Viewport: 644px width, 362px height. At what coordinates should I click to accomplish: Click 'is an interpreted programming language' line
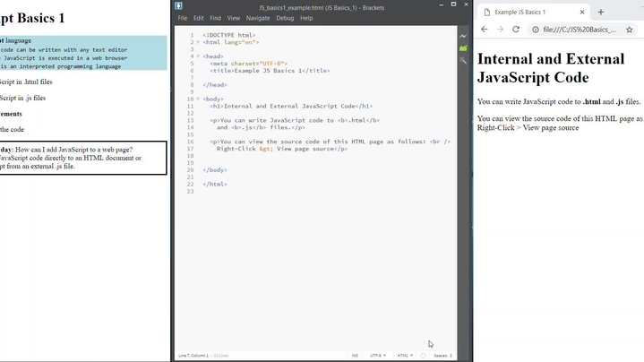point(60,66)
